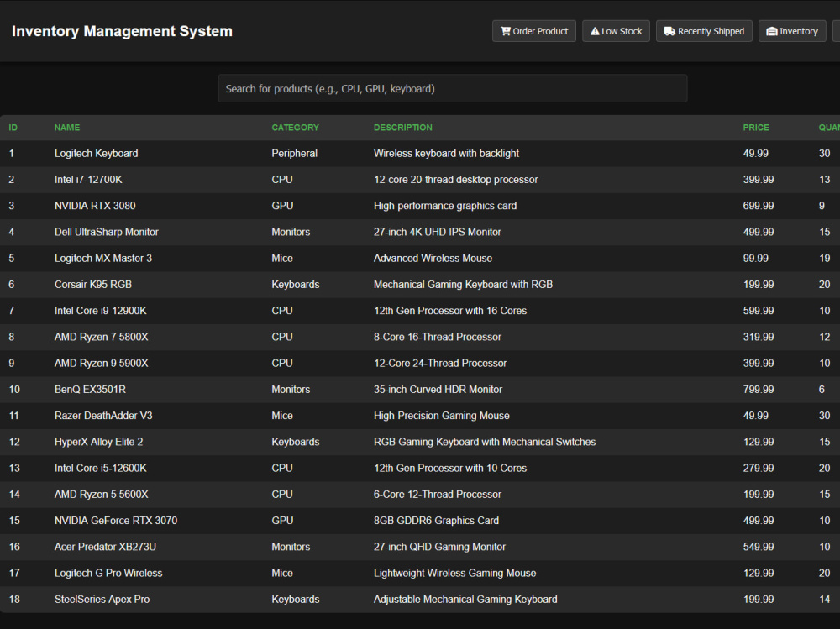
Task: Click description High-performance graphics card
Action: 445,206
